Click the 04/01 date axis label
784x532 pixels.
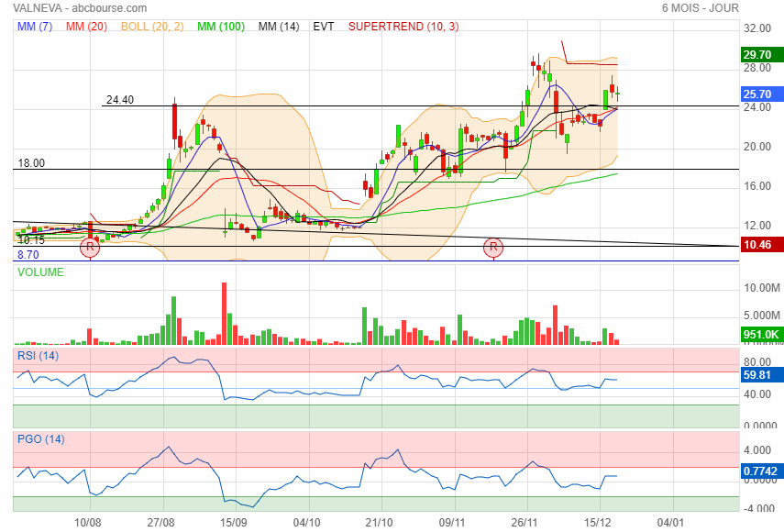click(670, 523)
